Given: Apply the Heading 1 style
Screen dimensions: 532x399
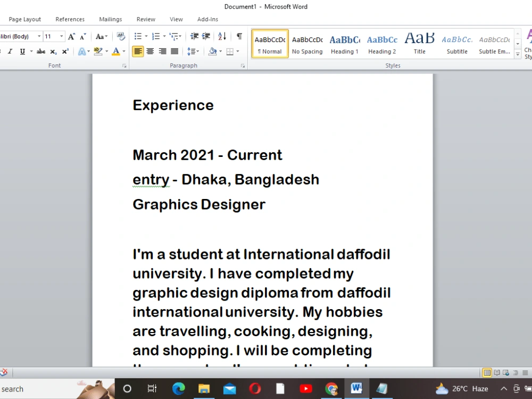Looking at the screenshot, I should point(345,44).
